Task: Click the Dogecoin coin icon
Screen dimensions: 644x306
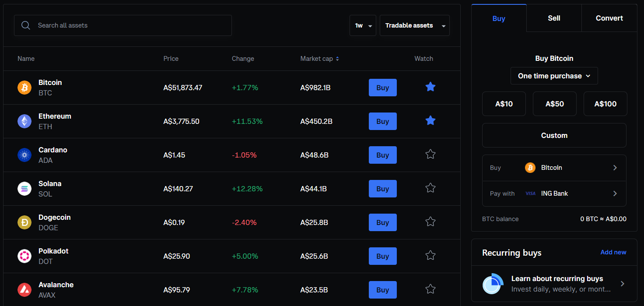Action: tap(24, 222)
